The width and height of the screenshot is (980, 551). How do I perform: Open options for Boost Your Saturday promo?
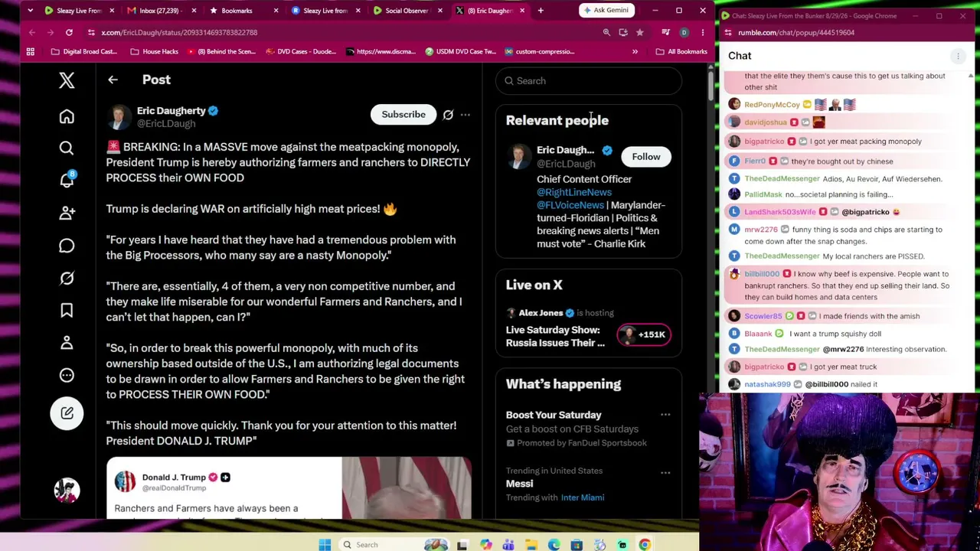click(x=665, y=416)
